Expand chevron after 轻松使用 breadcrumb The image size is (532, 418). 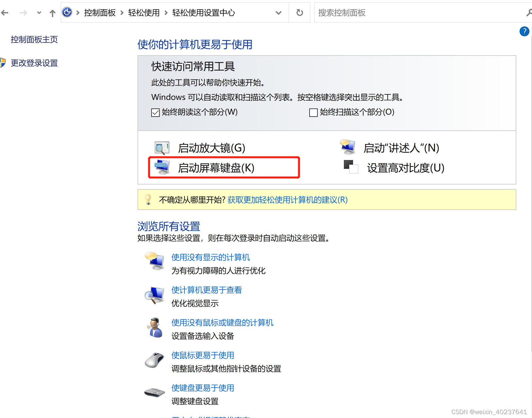166,13
